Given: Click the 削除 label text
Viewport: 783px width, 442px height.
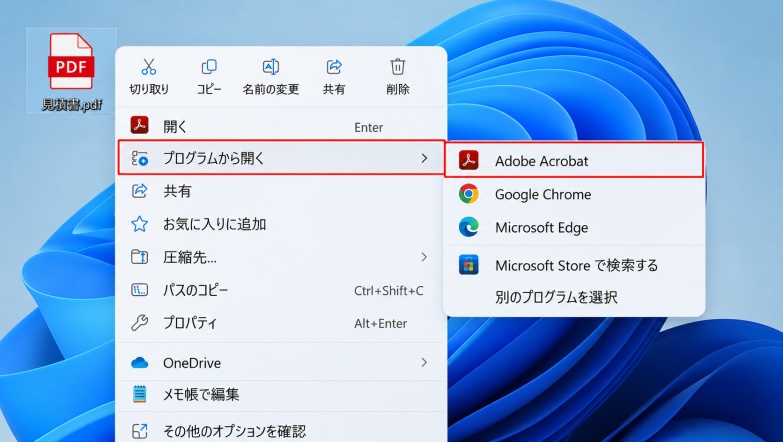Looking at the screenshot, I should 397,89.
